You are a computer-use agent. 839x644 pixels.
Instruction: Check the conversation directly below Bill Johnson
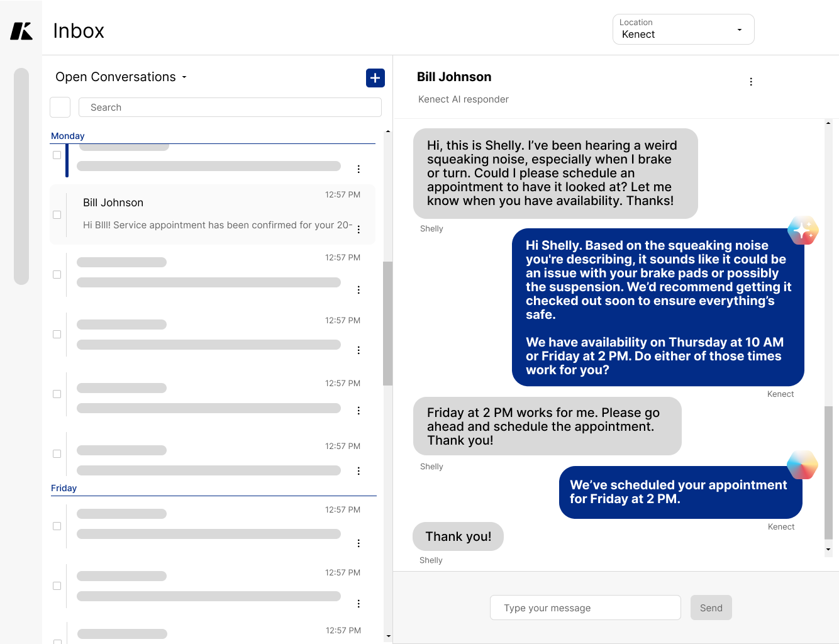(57, 275)
